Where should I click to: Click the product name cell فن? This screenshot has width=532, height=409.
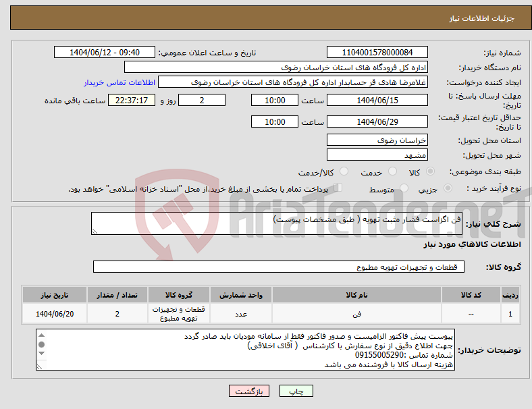point(356,314)
